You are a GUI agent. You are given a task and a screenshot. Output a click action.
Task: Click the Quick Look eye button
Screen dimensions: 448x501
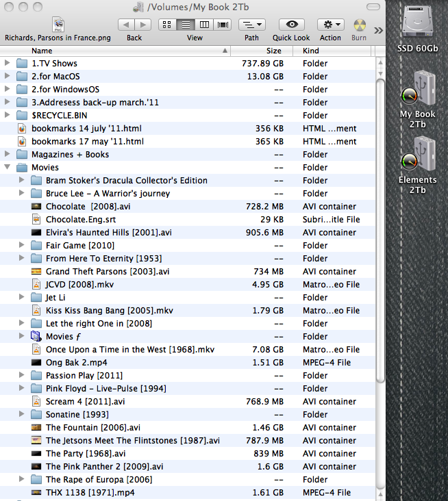tap(292, 25)
